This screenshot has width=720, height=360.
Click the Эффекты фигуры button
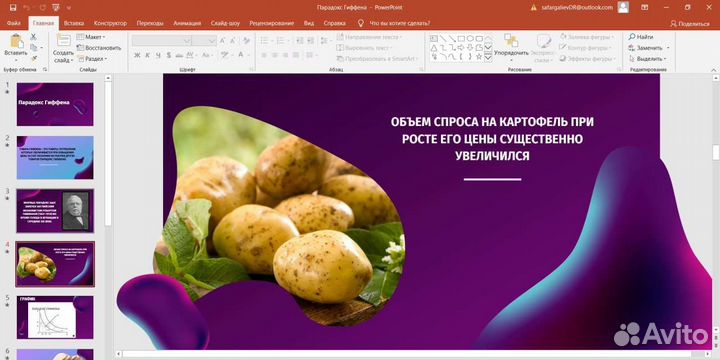(586, 59)
